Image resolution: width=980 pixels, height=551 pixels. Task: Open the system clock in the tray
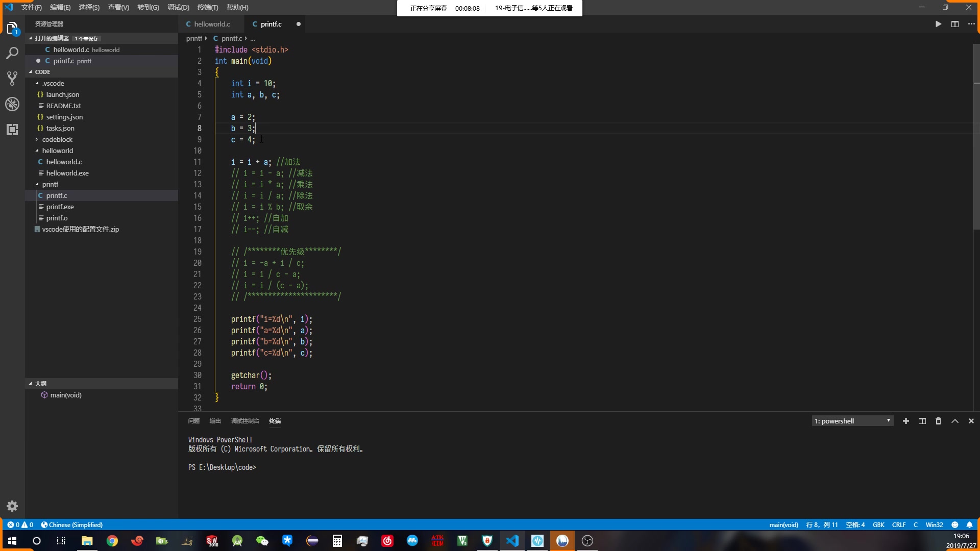[x=961, y=541]
